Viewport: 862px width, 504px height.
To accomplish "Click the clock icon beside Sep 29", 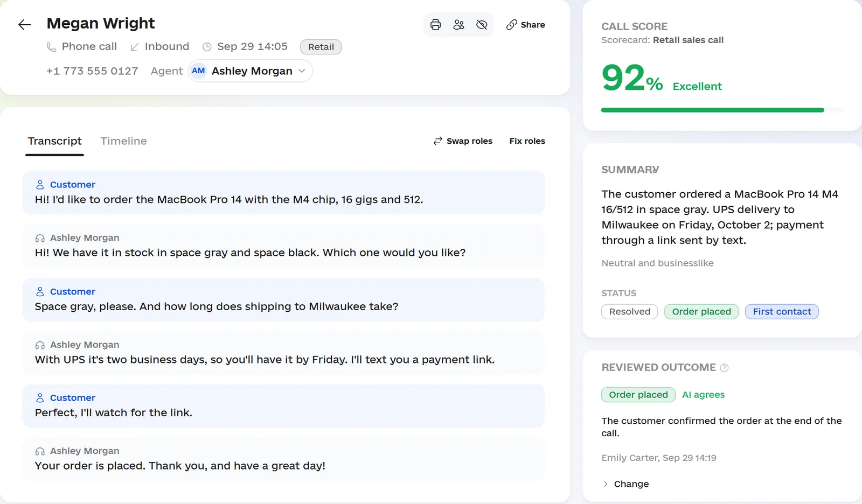I will click(x=207, y=47).
